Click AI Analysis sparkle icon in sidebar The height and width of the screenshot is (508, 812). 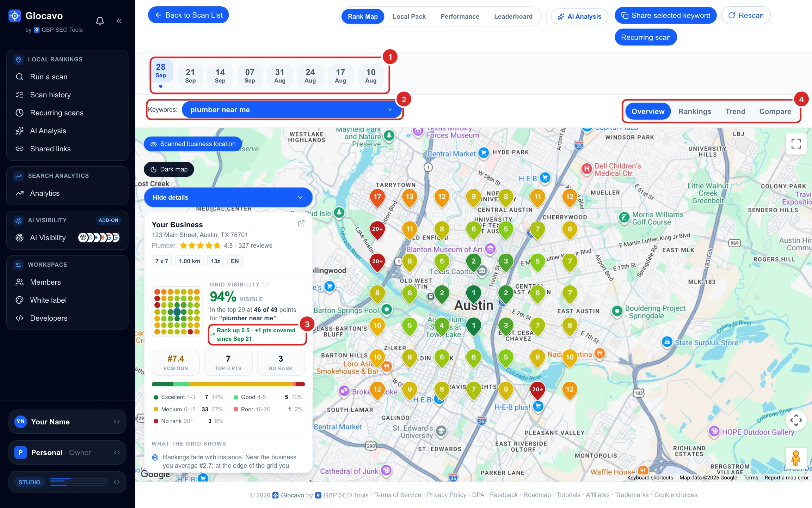(20, 131)
